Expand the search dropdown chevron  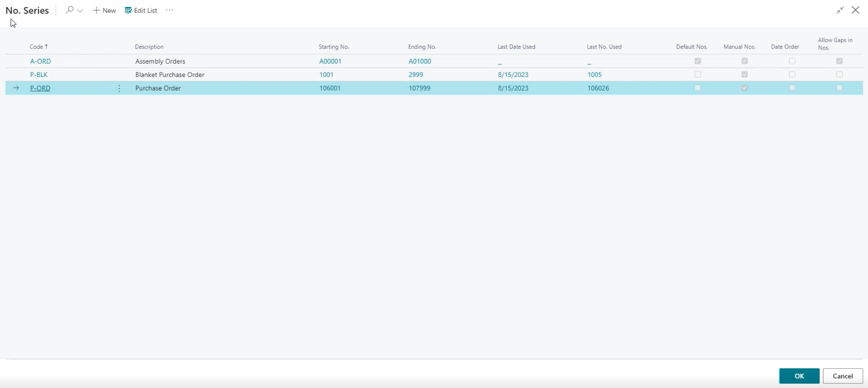click(80, 11)
